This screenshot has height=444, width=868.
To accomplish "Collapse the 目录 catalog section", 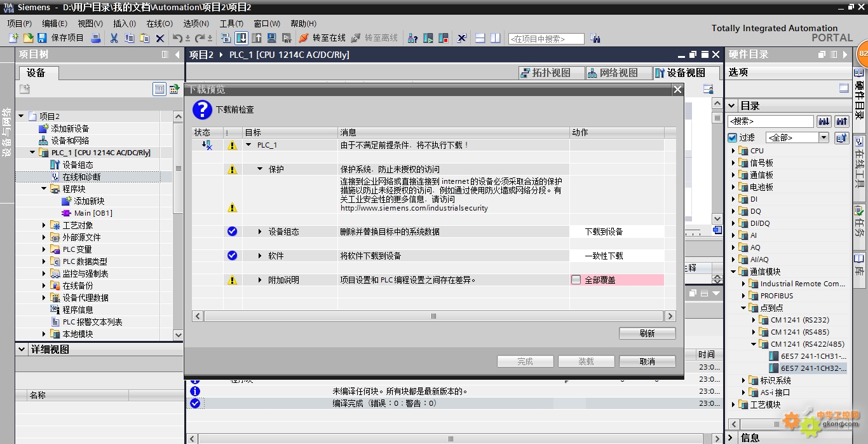I will (x=732, y=106).
